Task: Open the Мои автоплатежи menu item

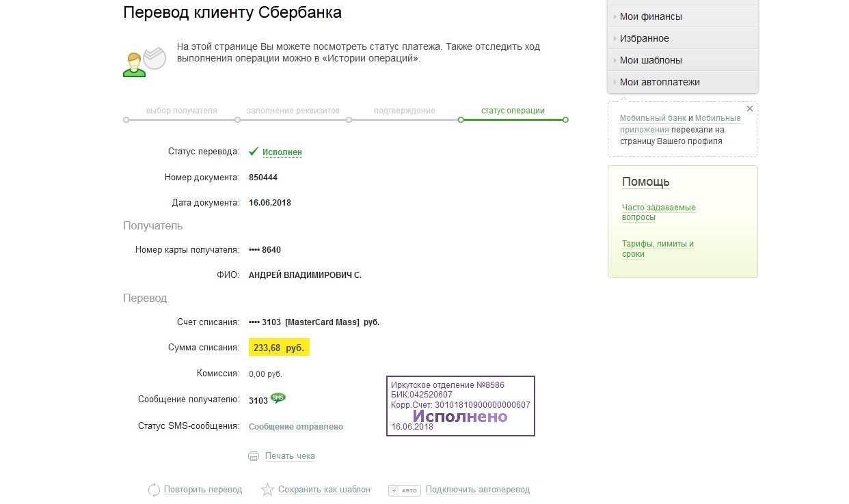Action: (x=660, y=82)
